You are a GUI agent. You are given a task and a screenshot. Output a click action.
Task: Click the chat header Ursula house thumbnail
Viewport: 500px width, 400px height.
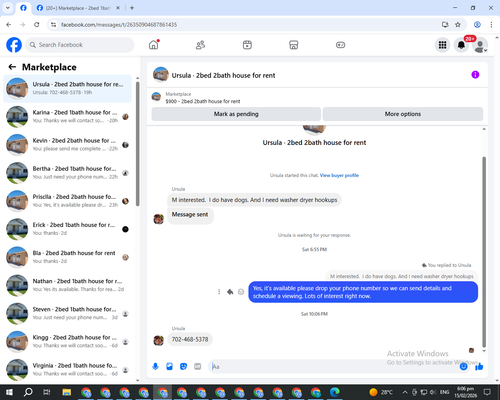coord(161,75)
